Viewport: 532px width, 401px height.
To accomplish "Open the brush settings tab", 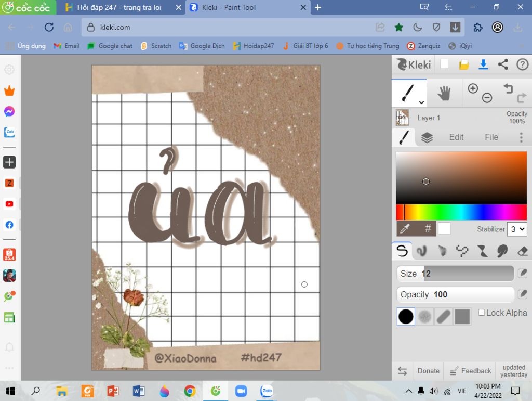I will (404, 137).
